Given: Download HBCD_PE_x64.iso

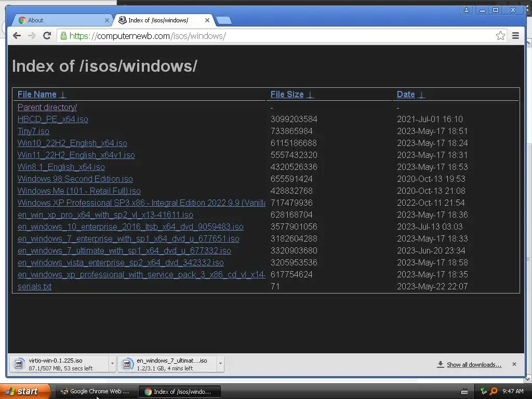Looking at the screenshot, I should [53, 119].
